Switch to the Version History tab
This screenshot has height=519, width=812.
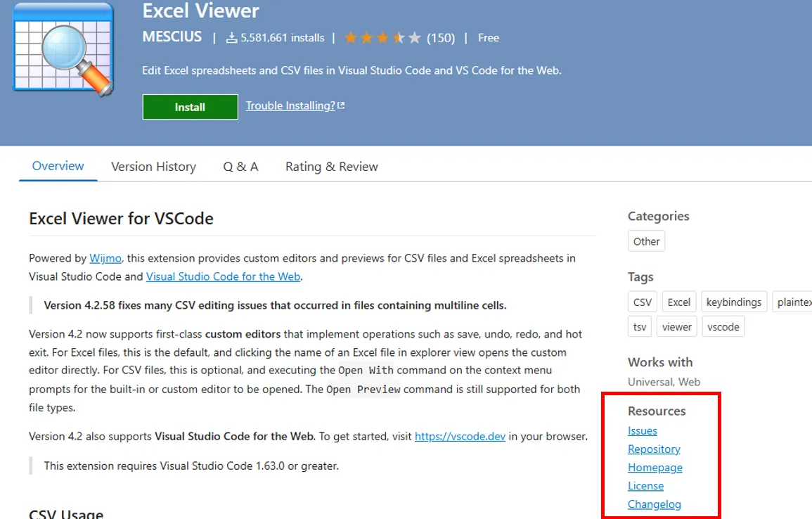pos(154,167)
